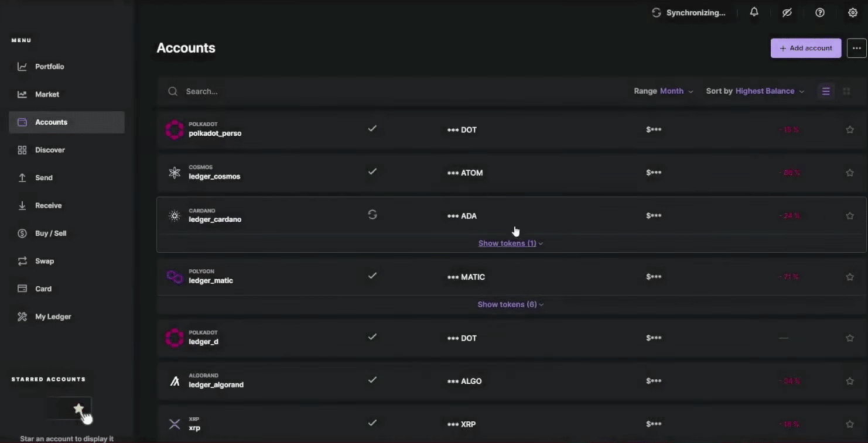The height and width of the screenshot is (443, 868).
Task: Click the Synchronizing status icon
Action: (x=657, y=12)
